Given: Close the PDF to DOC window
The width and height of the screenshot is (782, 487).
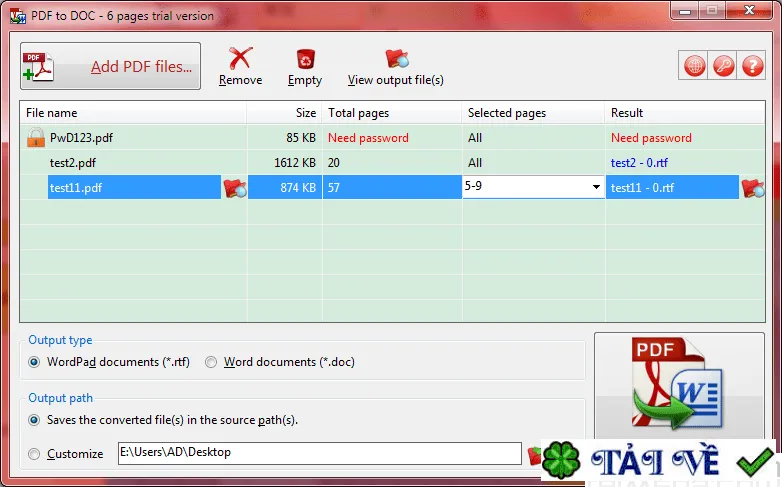Looking at the screenshot, I should point(749,10).
